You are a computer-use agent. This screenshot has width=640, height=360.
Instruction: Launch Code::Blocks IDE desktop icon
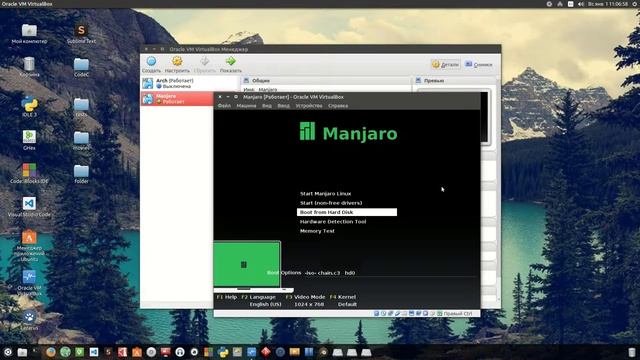29,173
